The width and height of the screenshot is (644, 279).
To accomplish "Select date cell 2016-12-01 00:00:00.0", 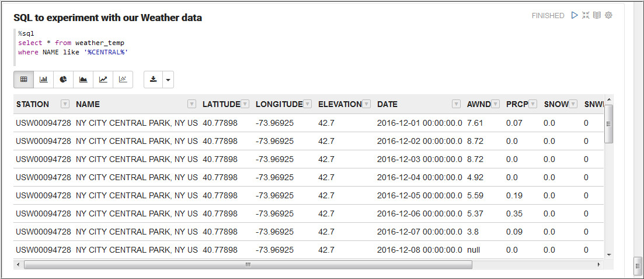I will [x=419, y=123].
